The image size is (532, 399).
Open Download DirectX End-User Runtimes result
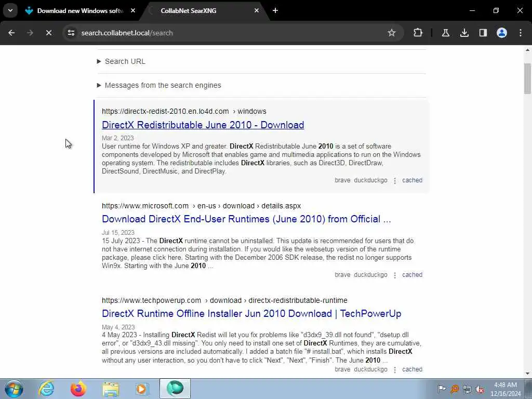[x=246, y=219]
